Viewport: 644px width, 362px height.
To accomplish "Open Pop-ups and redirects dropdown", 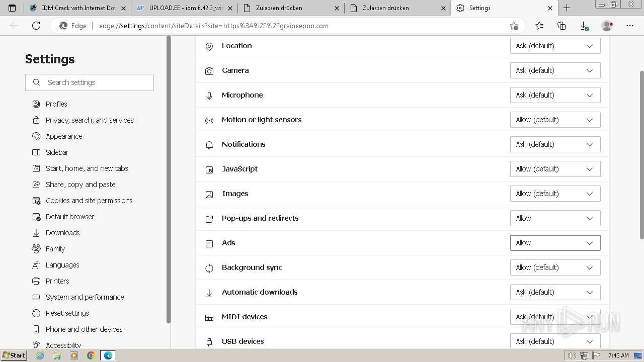I will [555, 218].
